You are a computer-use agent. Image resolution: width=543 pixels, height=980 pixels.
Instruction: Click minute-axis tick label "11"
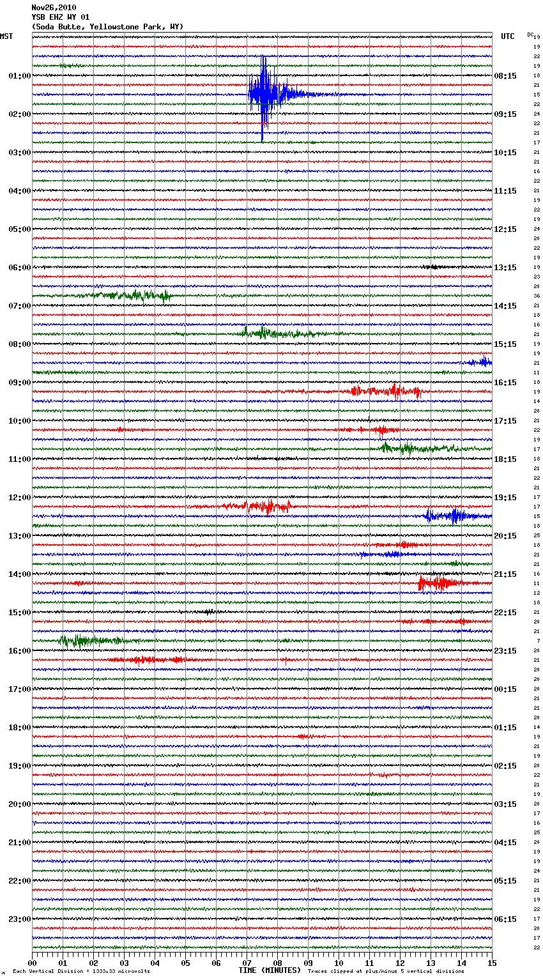click(x=370, y=963)
